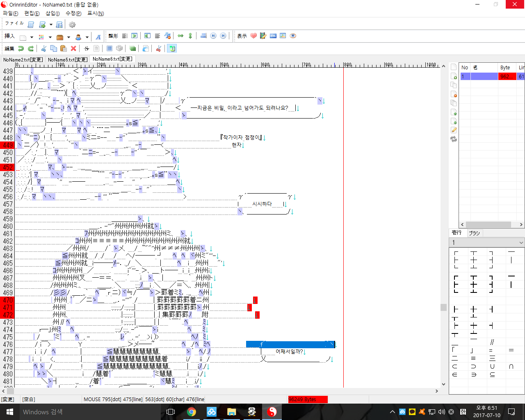Screen dimensions: 525x420
Task: Click the red heart icon in display toolbar
Action: point(253,36)
